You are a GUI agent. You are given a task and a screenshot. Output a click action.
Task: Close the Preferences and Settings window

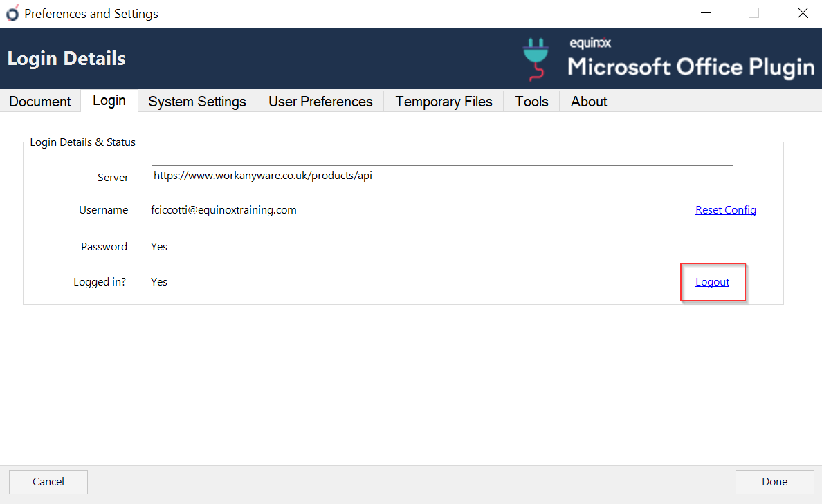(x=803, y=13)
